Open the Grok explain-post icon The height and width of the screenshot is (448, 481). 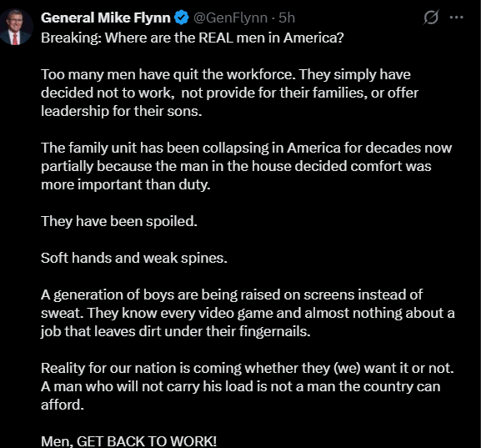click(431, 18)
